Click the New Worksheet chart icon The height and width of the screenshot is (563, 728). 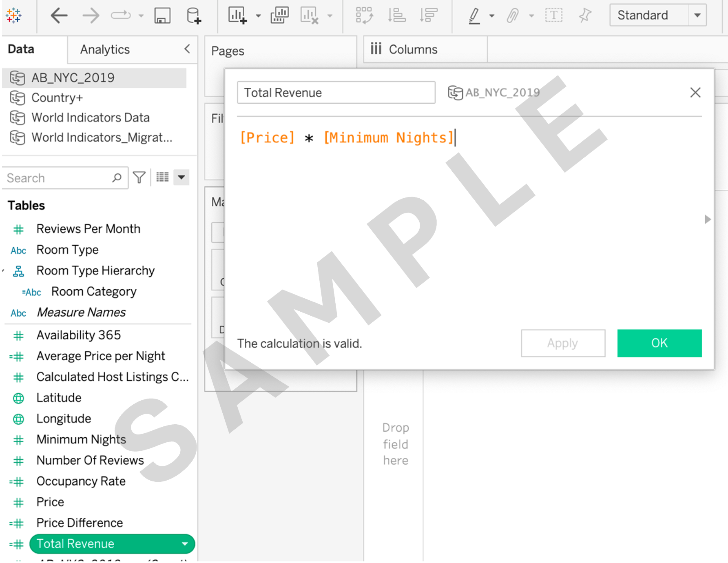coord(237,16)
